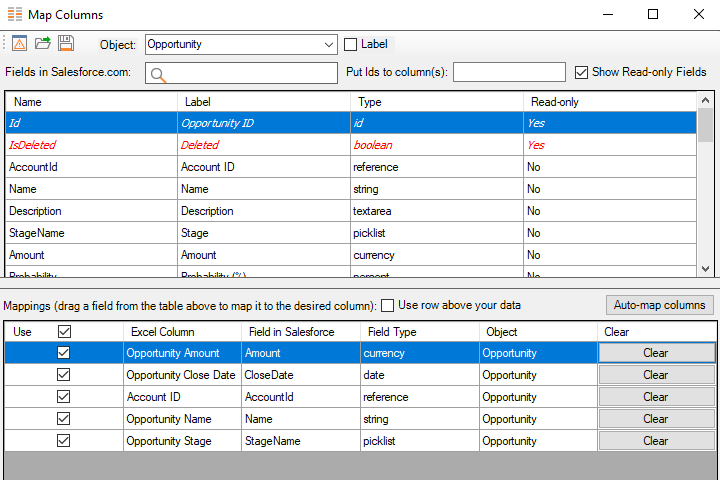
Task: Click the open folder with green arrow icon
Action: [x=43, y=44]
